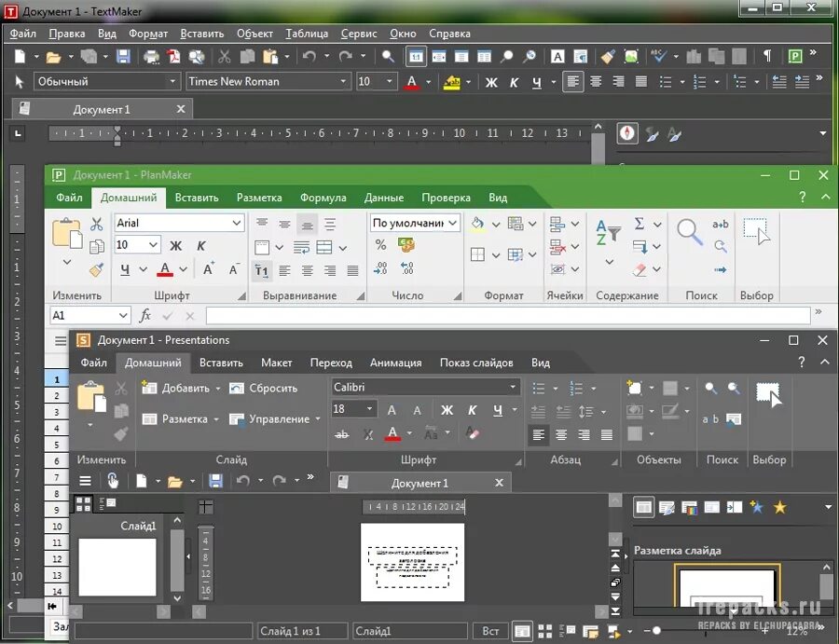
Task: Click the Print icon in TextMaker toolbar
Action: point(151,56)
